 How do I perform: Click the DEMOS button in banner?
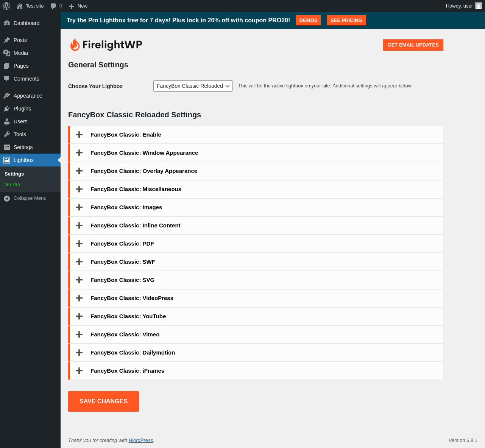click(x=308, y=20)
